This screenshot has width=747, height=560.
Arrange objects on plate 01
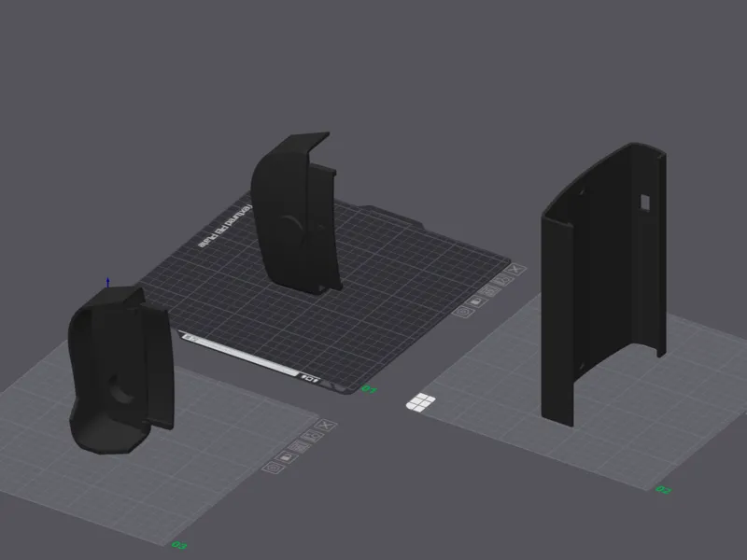(489, 290)
